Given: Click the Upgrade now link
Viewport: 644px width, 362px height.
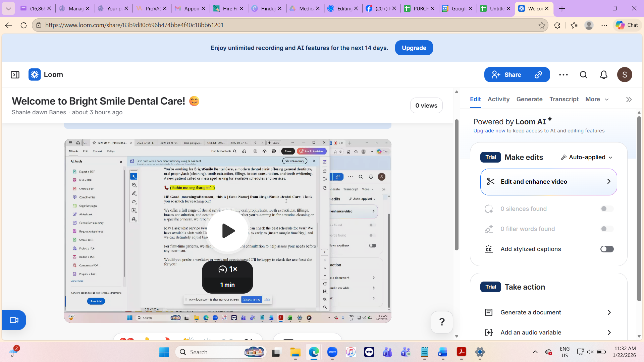Looking at the screenshot, I should pos(489,131).
